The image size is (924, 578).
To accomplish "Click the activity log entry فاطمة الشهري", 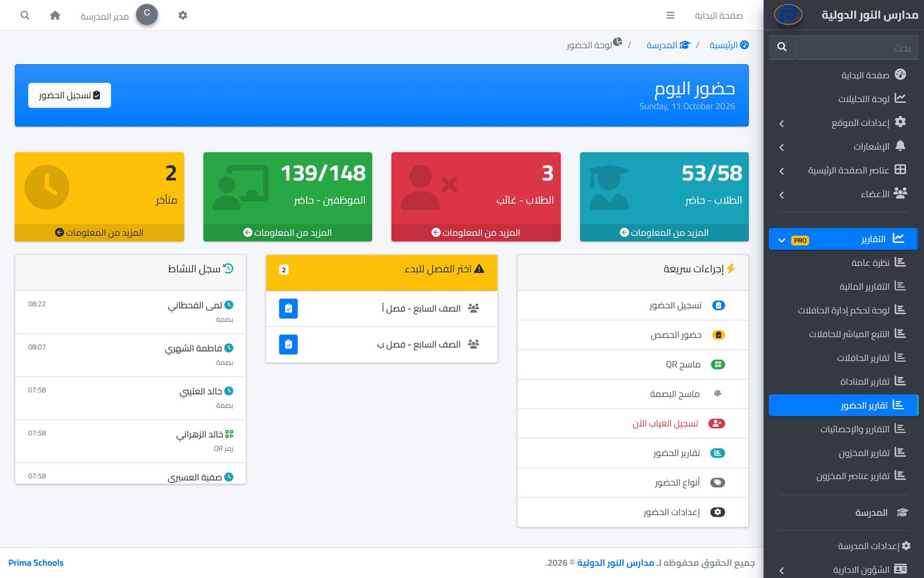I will 131,355.
